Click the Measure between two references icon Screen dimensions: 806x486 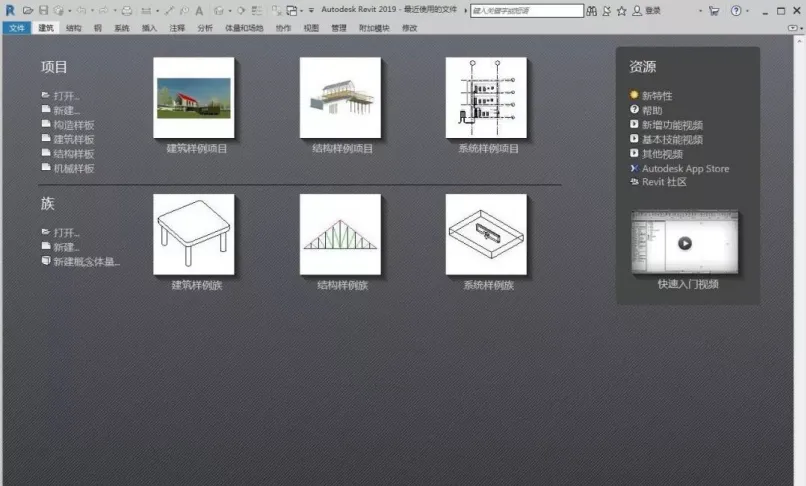(146, 10)
